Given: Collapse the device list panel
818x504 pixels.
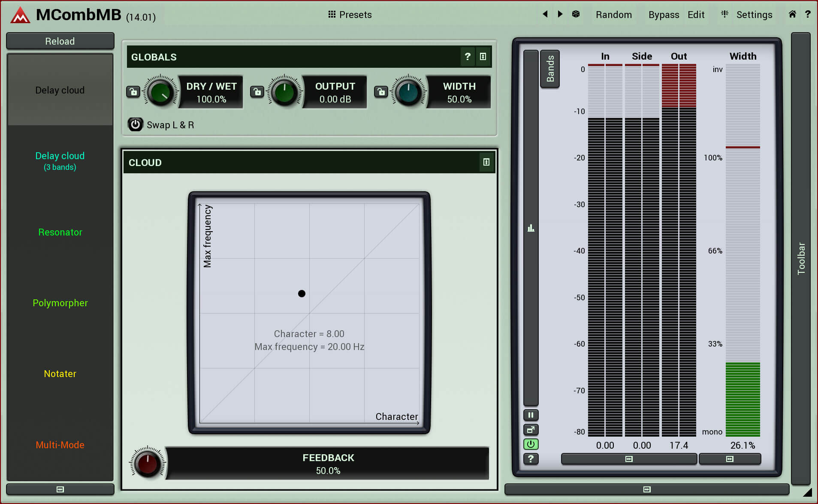Looking at the screenshot, I should point(60,489).
